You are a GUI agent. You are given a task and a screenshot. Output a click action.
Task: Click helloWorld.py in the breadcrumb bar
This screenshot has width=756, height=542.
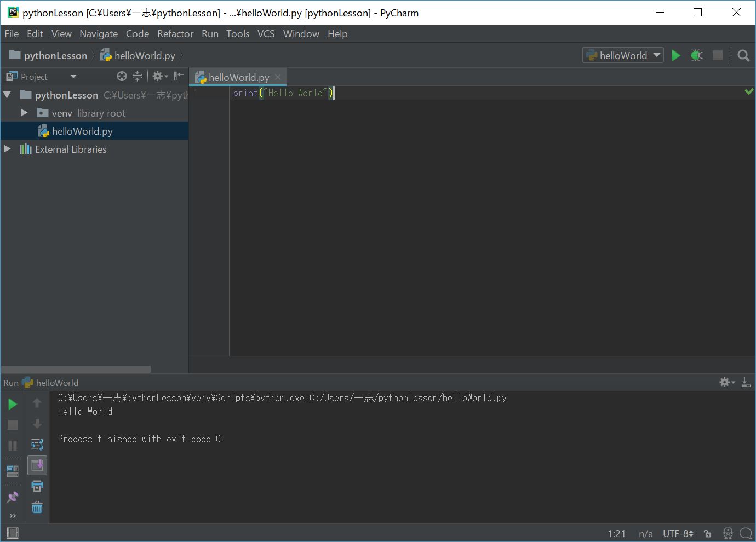pos(138,55)
